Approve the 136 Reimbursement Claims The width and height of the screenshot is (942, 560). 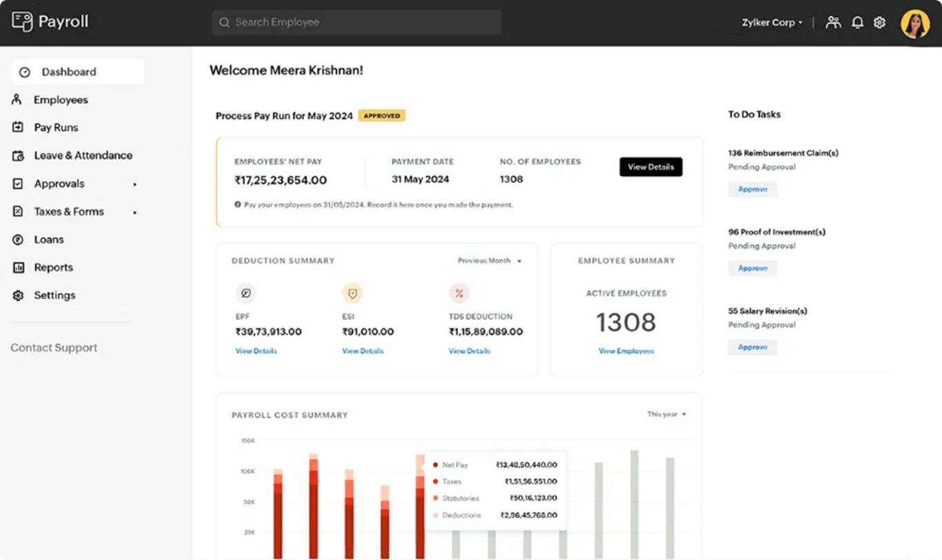pyautogui.click(x=752, y=189)
